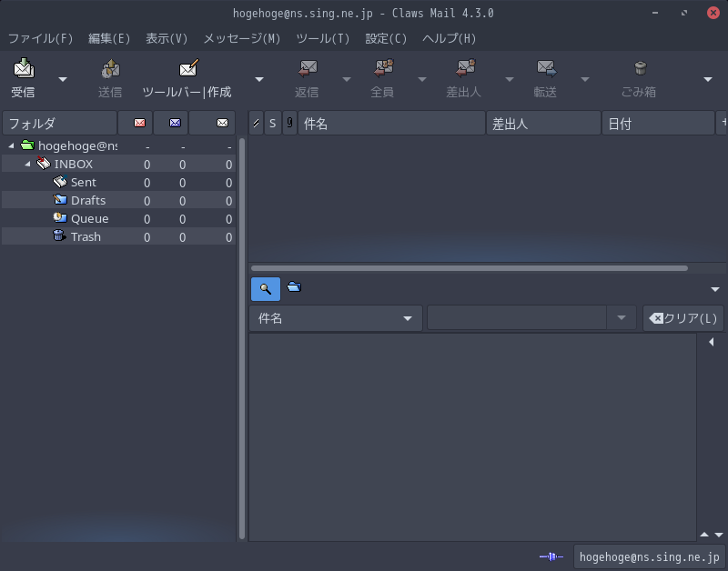The image size is (728, 571).
Task: Click the INBOX folder icon
Action: 44,164
